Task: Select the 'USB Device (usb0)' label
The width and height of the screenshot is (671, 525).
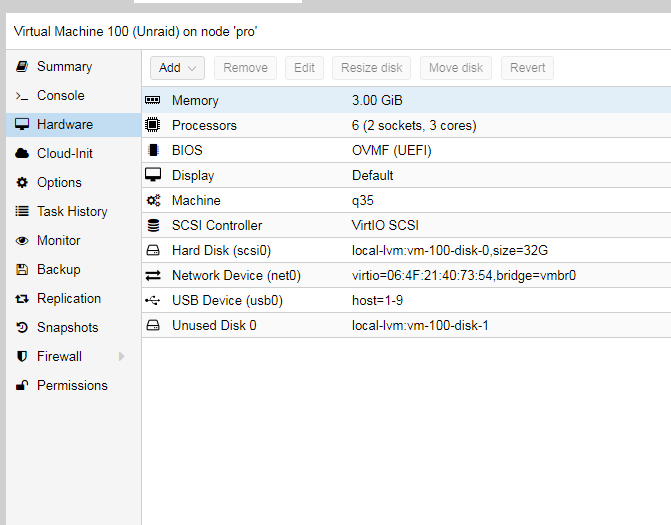Action: 227,300
